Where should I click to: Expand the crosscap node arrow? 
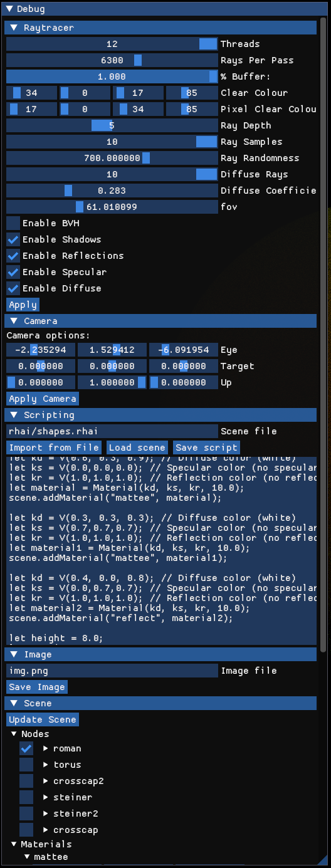46,830
